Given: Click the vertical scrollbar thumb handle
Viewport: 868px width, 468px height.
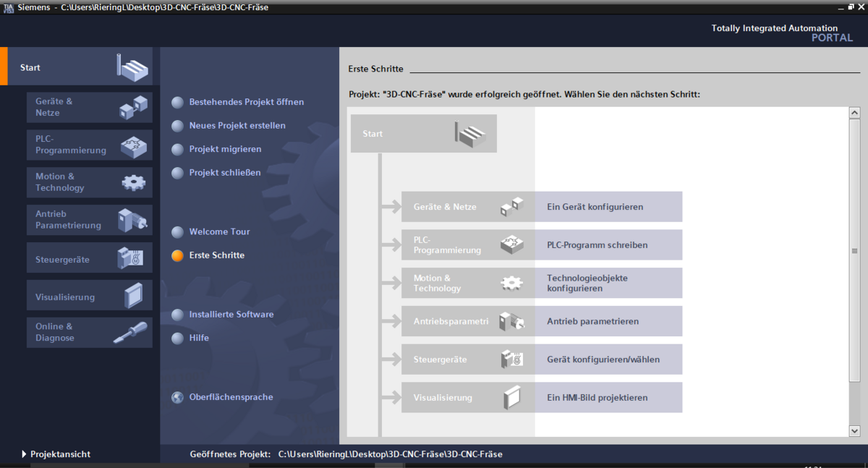Looking at the screenshot, I should (x=854, y=251).
